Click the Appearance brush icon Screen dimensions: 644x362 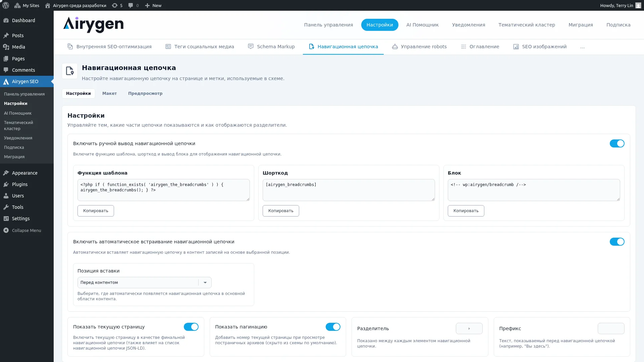pyautogui.click(x=6, y=173)
